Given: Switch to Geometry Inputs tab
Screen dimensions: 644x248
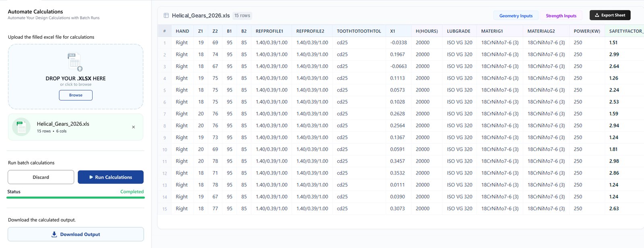Looking at the screenshot, I should click(x=516, y=16).
